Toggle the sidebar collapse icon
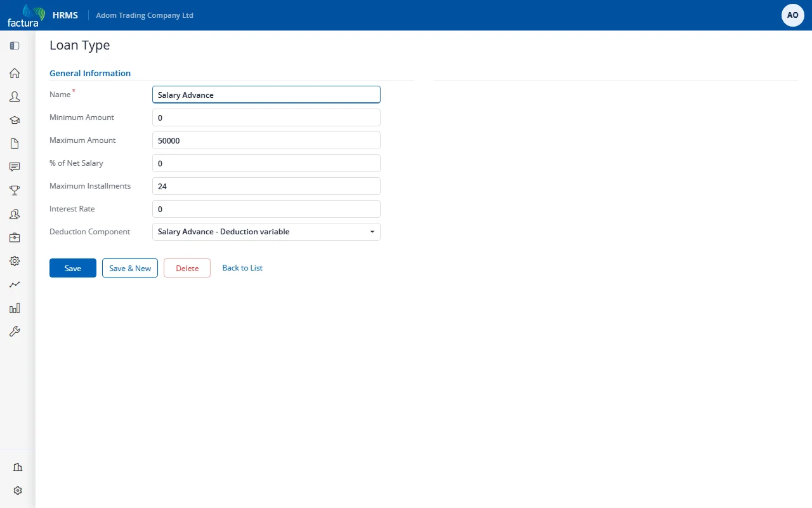 point(15,46)
